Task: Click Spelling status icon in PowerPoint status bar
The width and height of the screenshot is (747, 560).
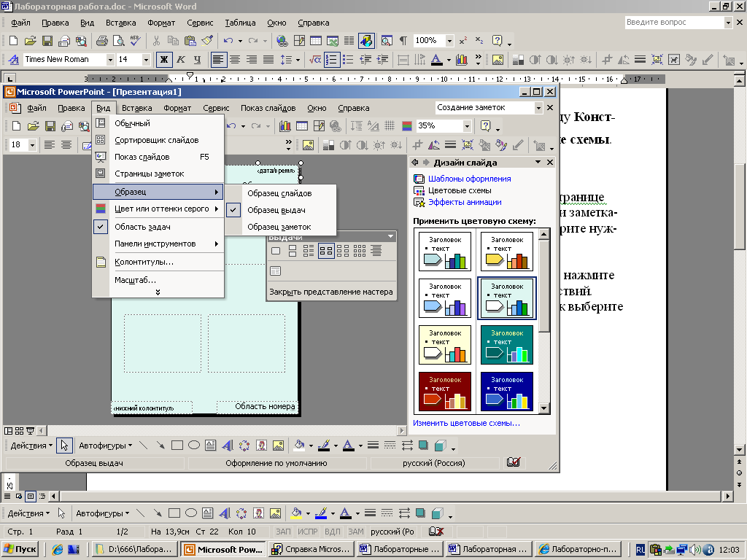Action: click(513, 462)
